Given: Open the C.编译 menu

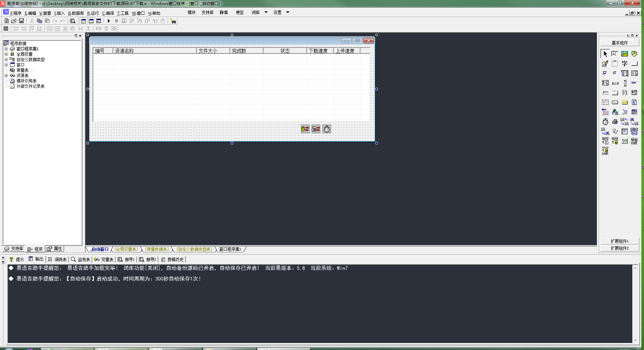Looking at the screenshot, I should (108, 13).
